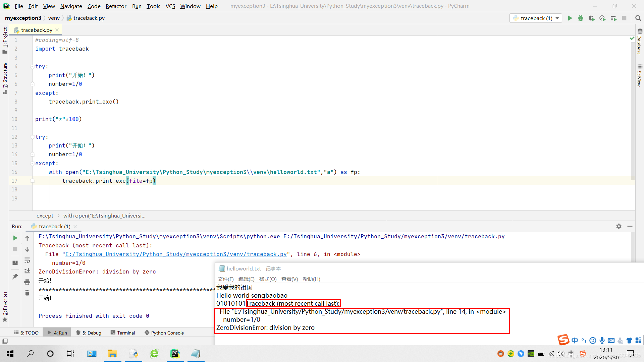The height and width of the screenshot is (362, 644).
Task: Open File Explorer from taskbar
Action: point(112,354)
